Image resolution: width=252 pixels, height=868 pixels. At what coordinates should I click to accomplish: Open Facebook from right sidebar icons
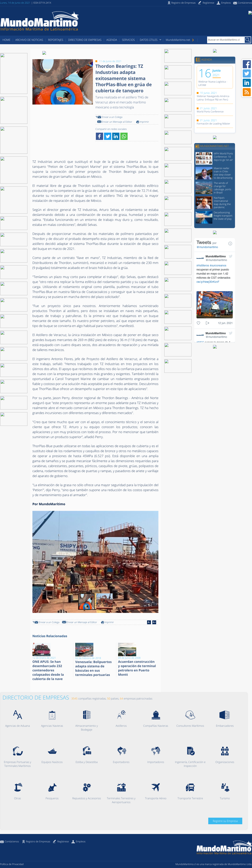pos(247,64)
